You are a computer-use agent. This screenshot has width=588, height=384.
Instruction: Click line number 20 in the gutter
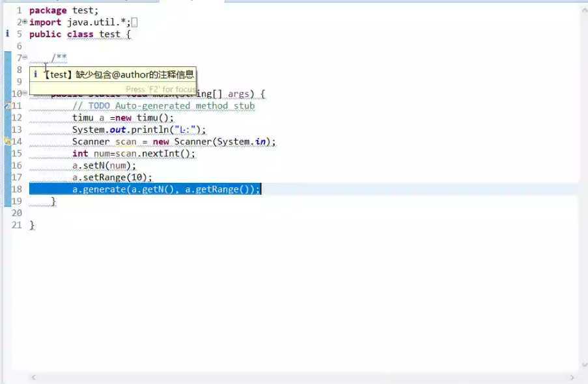point(17,213)
